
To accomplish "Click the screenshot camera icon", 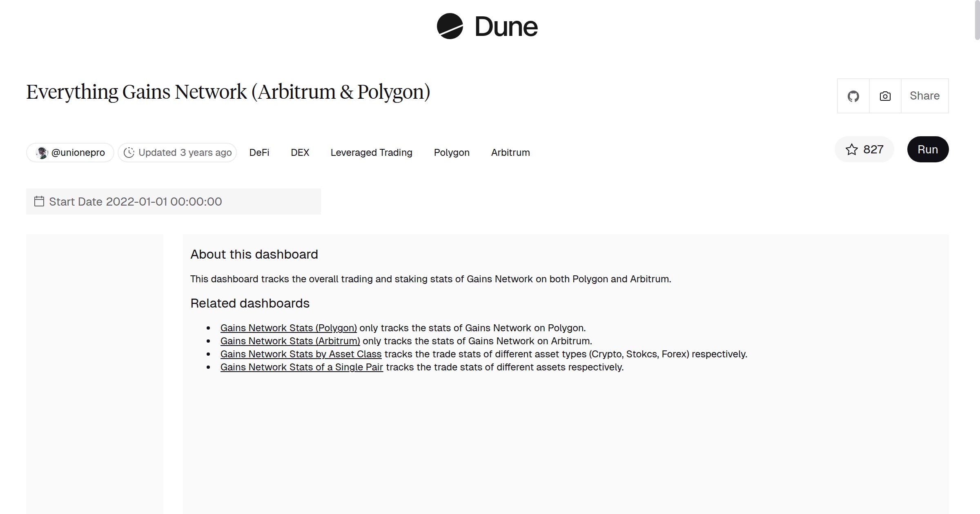I will coord(884,96).
